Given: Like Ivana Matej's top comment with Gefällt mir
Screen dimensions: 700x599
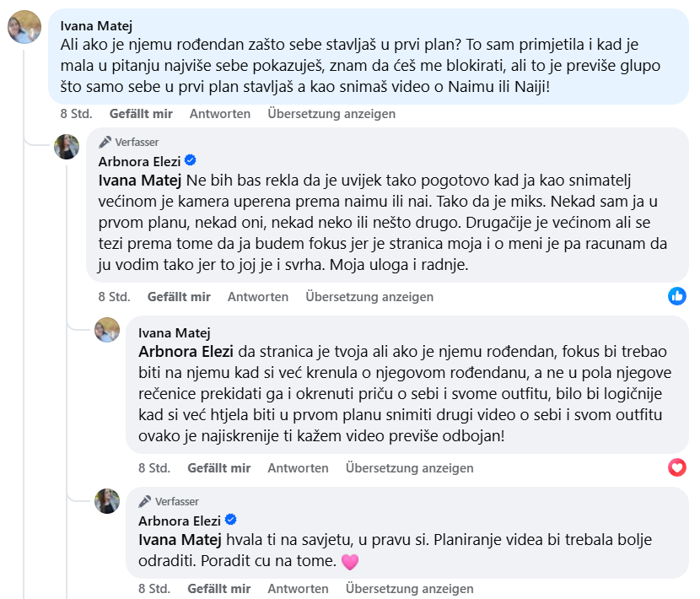Looking at the screenshot, I should (141, 114).
